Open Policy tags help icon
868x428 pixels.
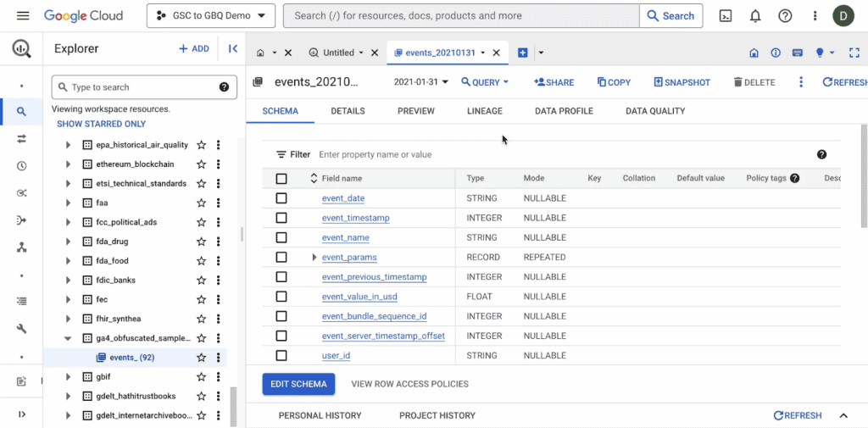pos(795,178)
